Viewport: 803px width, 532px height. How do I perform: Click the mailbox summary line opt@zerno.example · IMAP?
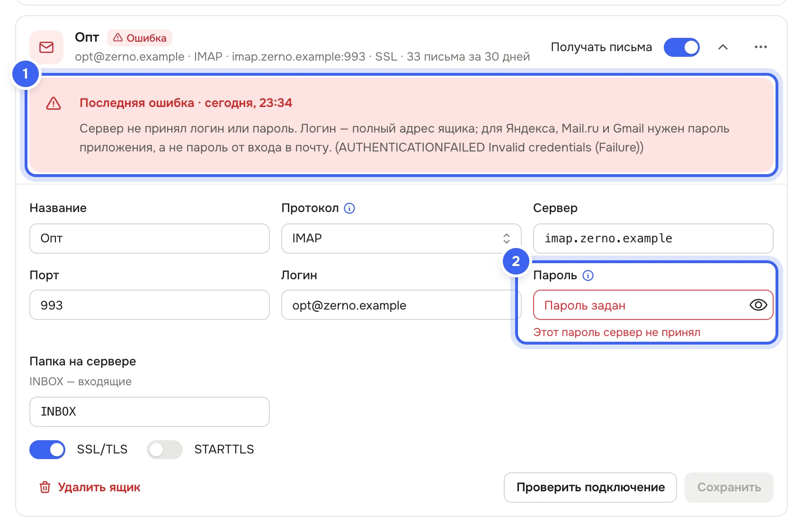pos(302,57)
